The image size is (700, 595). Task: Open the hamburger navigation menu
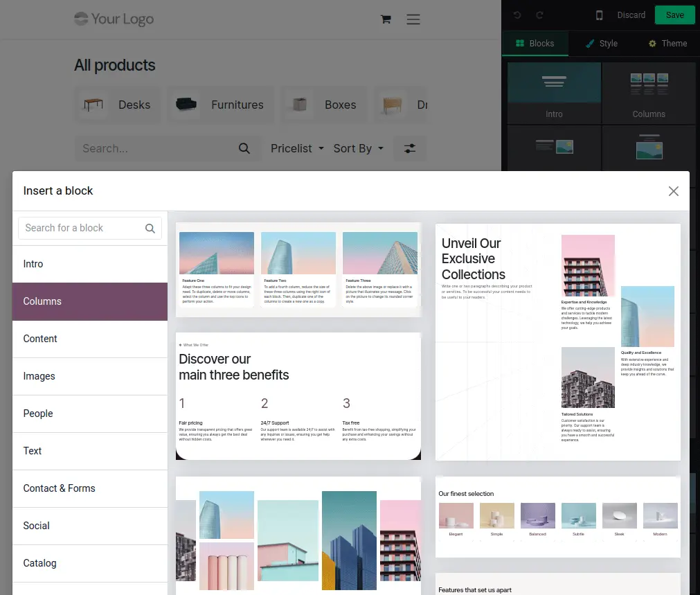coord(413,19)
